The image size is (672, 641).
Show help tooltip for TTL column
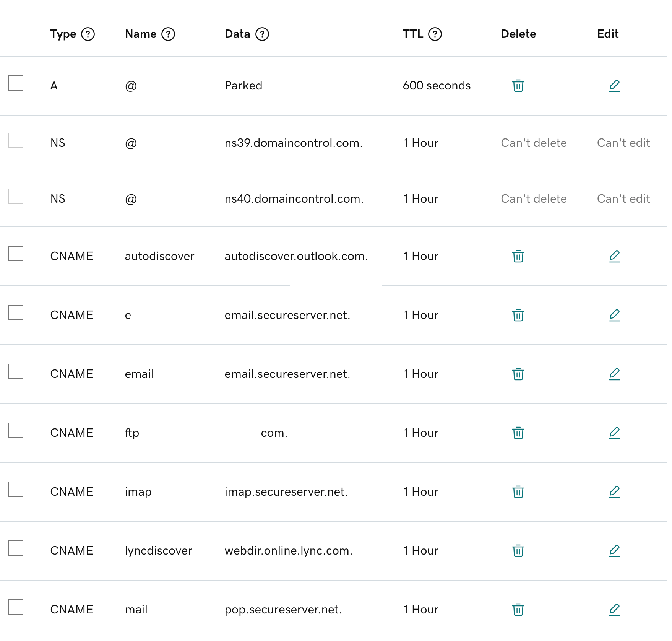435,34
